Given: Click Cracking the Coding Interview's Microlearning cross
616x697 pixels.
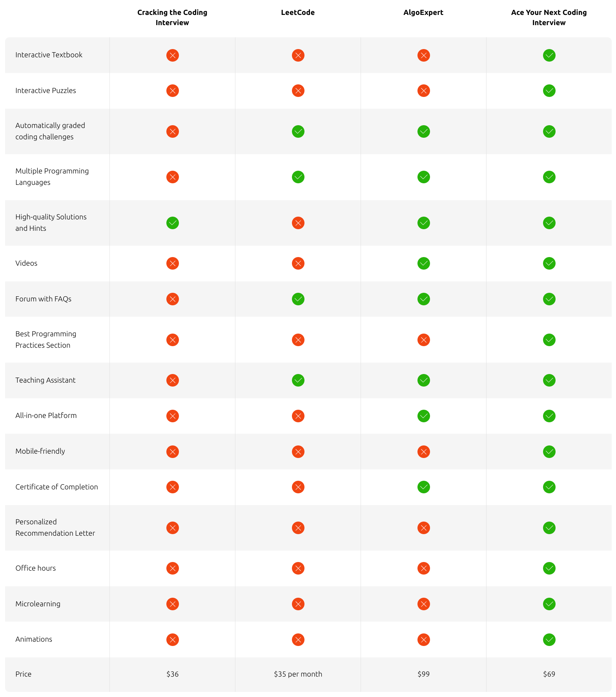Looking at the screenshot, I should point(172,604).
